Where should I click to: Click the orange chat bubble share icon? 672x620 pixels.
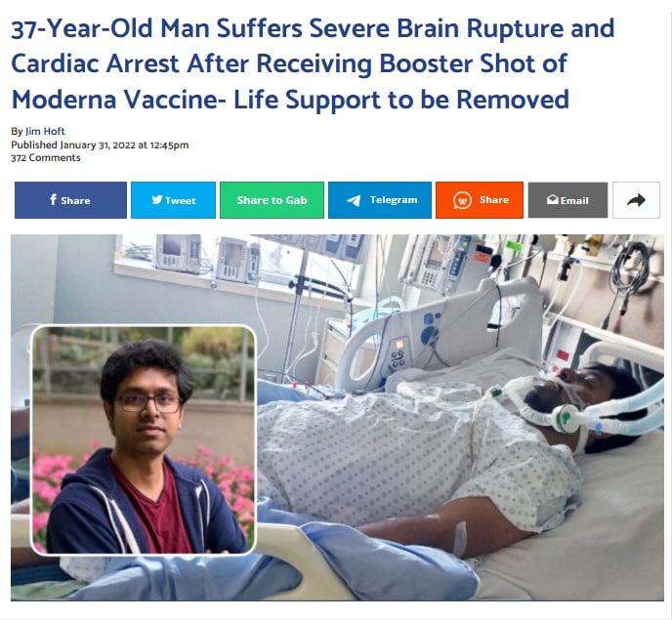coord(462,200)
